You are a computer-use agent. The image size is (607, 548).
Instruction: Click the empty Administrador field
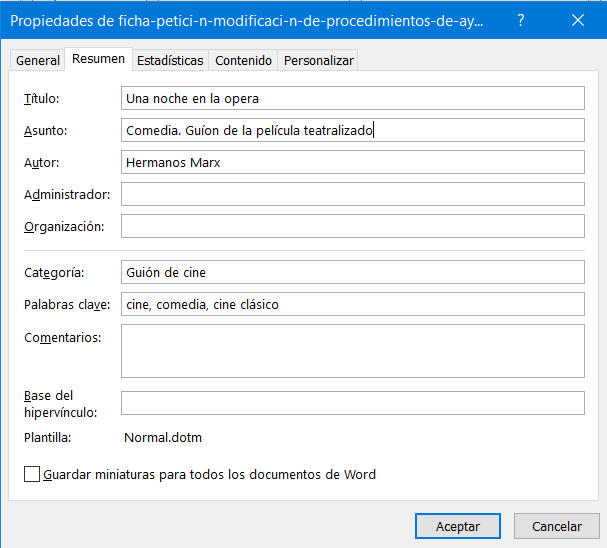pyautogui.click(x=352, y=194)
